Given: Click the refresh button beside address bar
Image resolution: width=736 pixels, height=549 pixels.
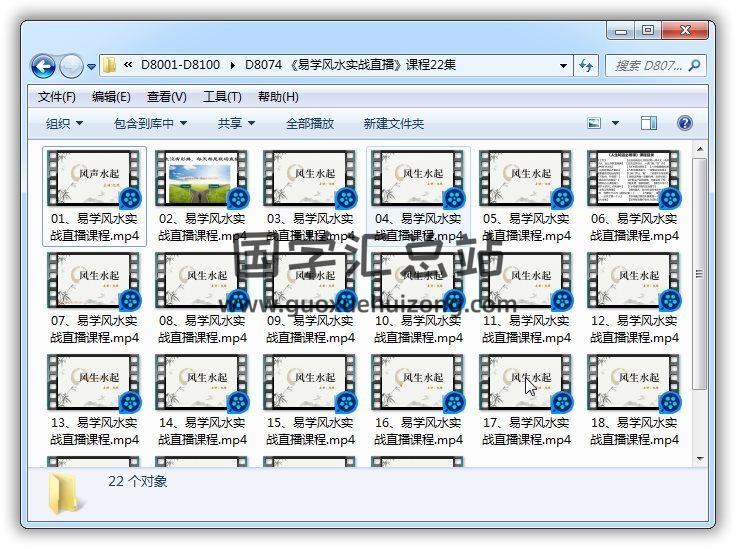Looking at the screenshot, I should pyautogui.click(x=587, y=66).
